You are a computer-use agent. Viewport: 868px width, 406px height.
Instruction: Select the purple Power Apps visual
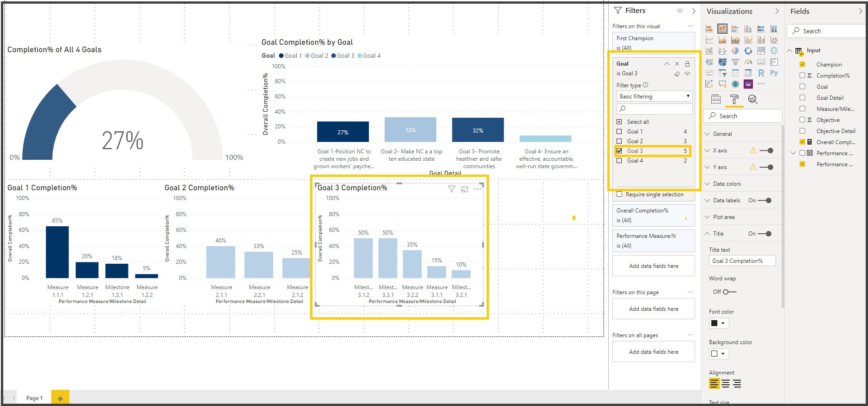[x=748, y=84]
